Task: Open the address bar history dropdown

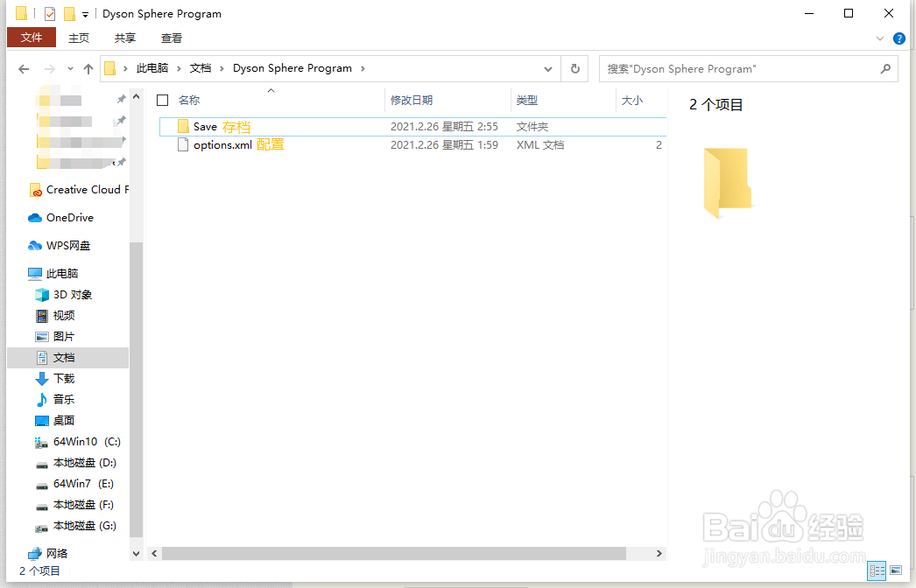Action: [x=548, y=69]
